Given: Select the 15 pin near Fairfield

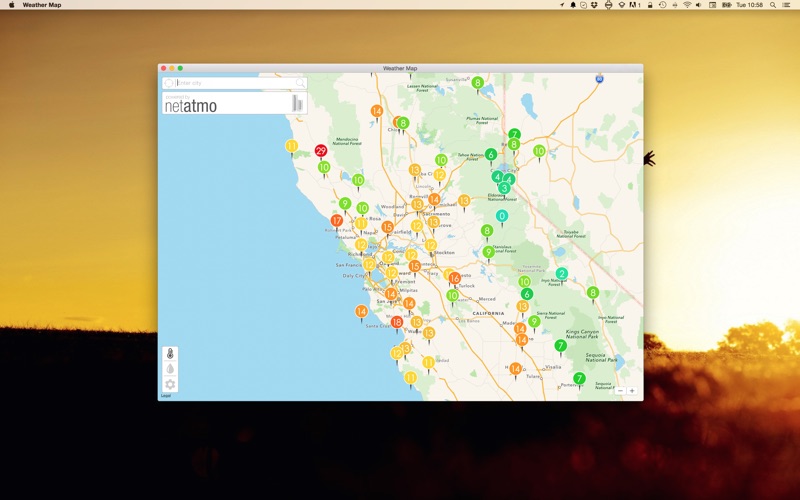Looking at the screenshot, I should 387,228.
